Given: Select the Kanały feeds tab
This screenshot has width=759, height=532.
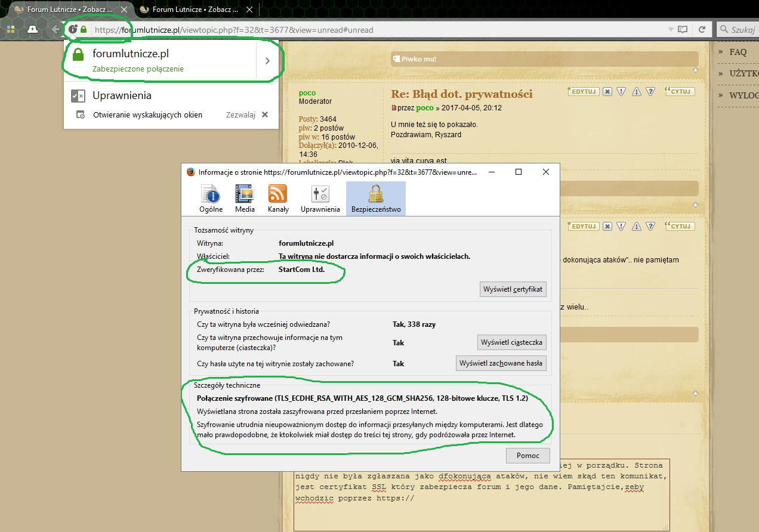Looking at the screenshot, I should click(277, 199).
